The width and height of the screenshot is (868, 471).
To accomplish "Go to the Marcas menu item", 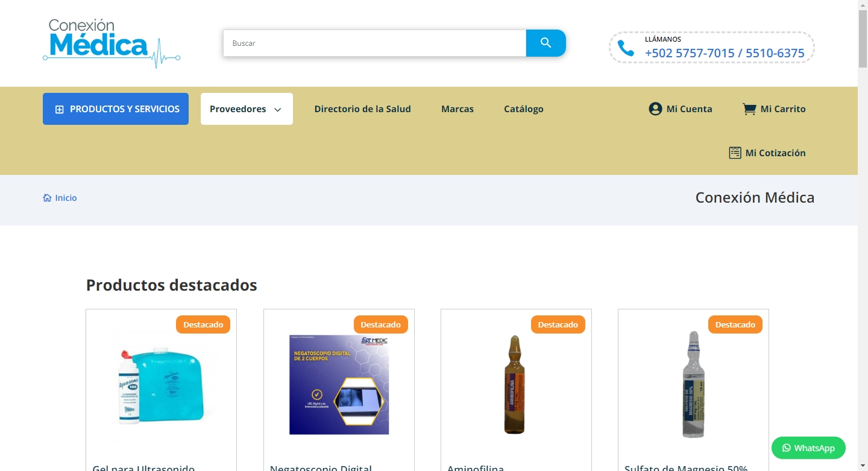I will [458, 109].
